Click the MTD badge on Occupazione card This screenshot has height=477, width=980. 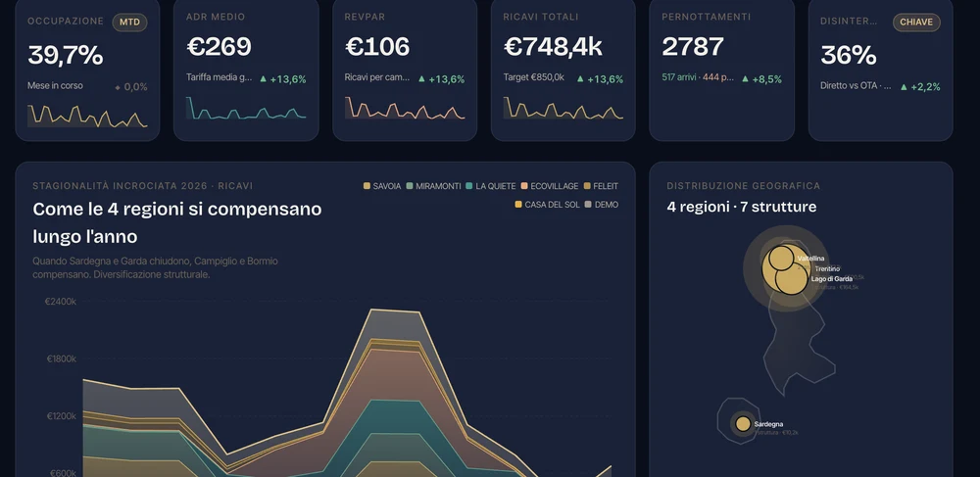(x=129, y=22)
